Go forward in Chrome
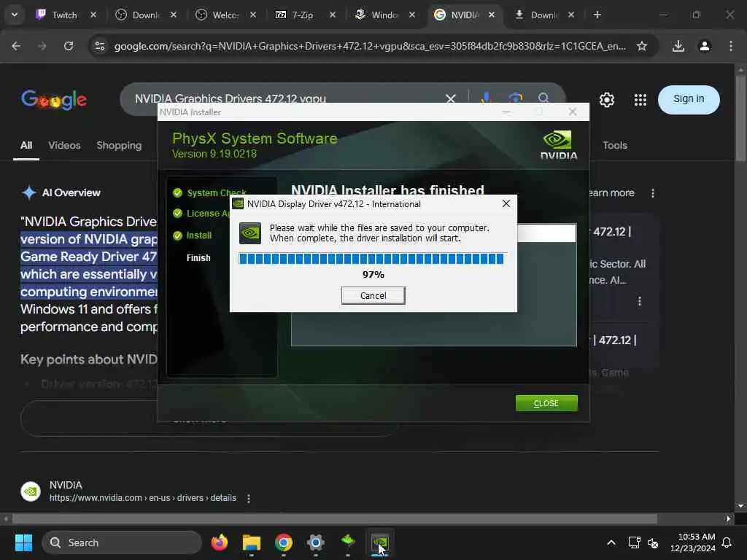Screen dimensions: 747x560 pyautogui.click(x=42, y=46)
